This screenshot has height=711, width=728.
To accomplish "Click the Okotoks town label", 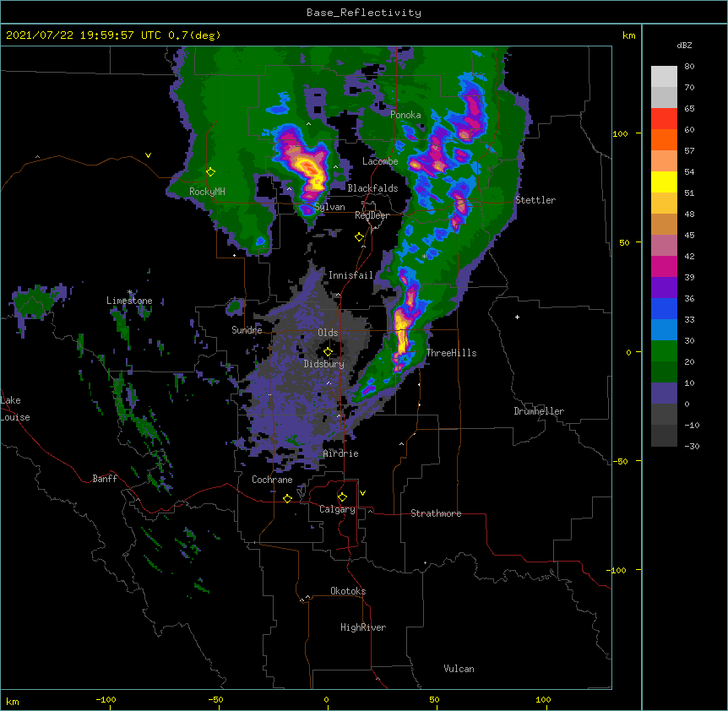I will (x=348, y=591).
